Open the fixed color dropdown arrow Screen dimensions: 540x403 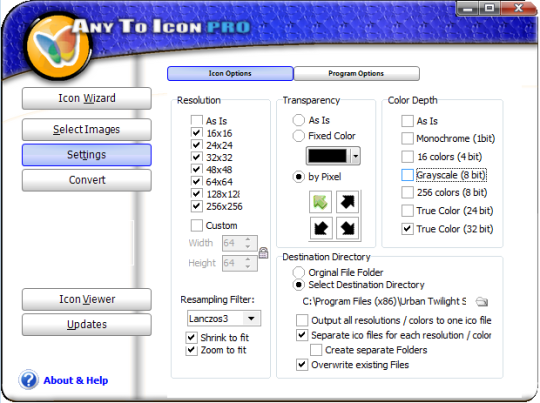click(355, 156)
